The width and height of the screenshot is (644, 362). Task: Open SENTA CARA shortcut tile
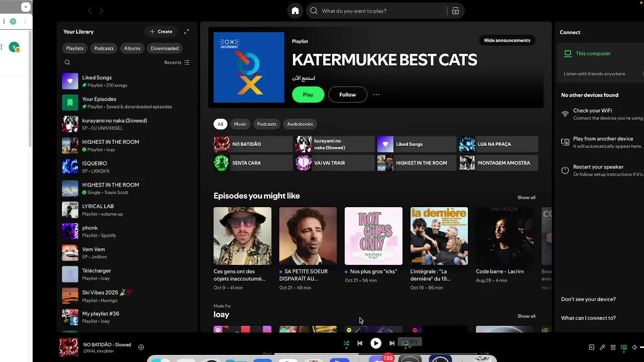[x=253, y=163]
